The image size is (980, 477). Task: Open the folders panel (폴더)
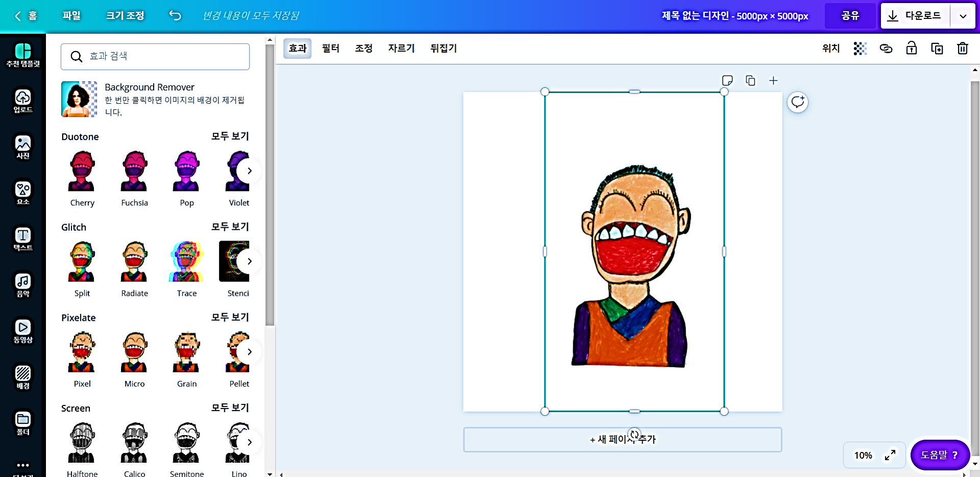click(x=23, y=423)
